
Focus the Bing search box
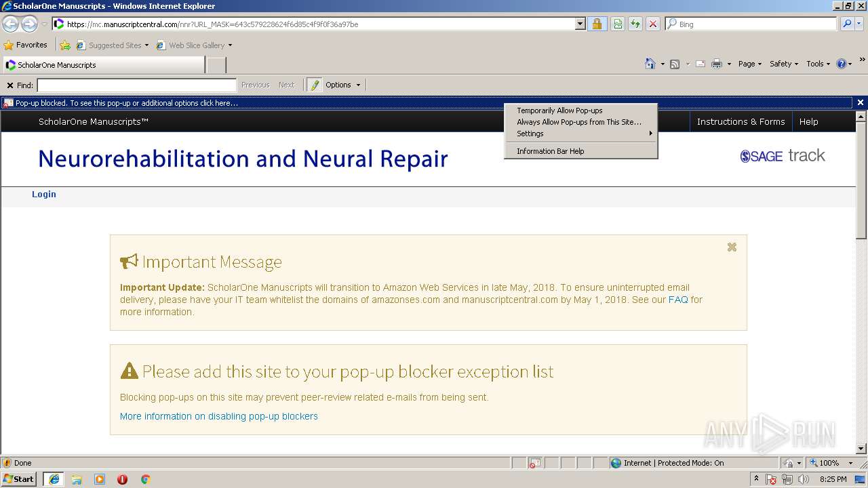tap(751, 24)
